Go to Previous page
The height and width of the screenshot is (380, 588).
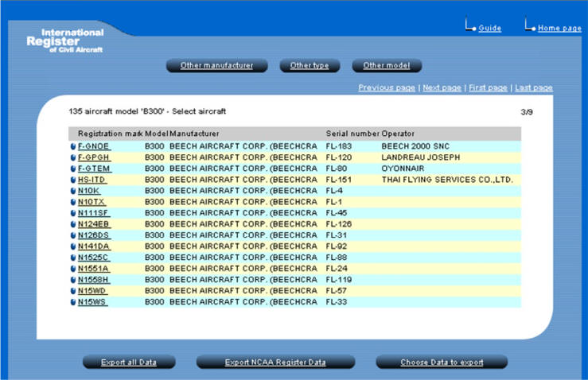click(387, 87)
